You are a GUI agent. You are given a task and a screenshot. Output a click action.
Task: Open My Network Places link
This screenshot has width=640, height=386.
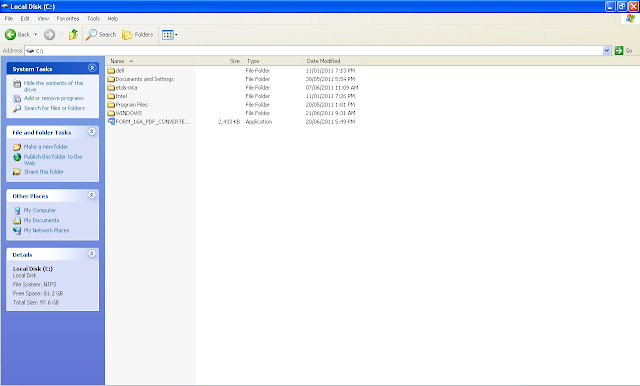pyautogui.click(x=47, y=230)
